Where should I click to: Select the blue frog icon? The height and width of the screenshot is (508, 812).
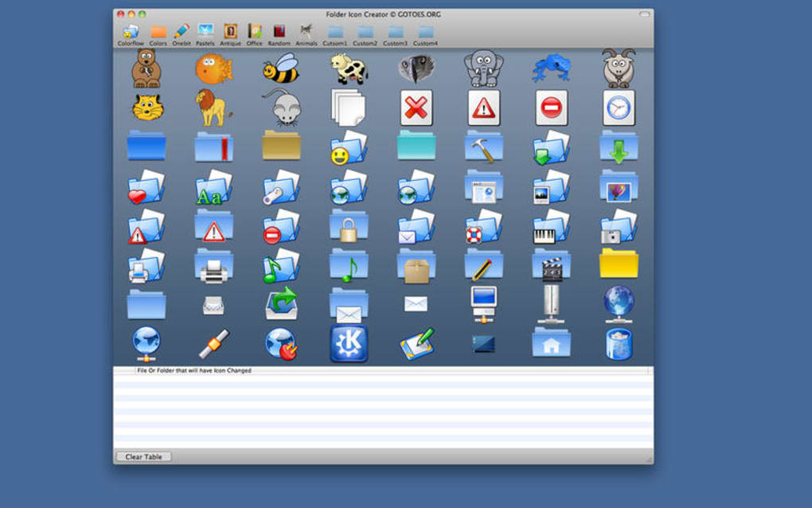point(551,68)
